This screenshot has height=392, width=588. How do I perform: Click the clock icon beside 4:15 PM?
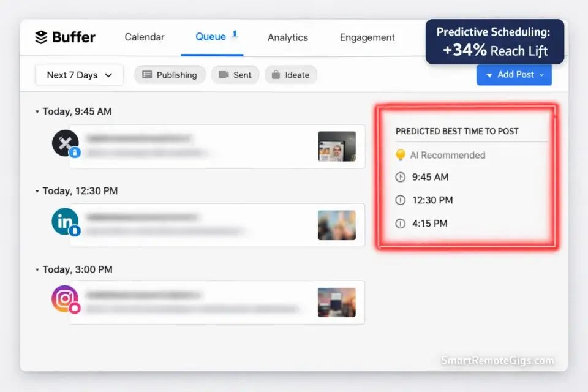[401, 224]
